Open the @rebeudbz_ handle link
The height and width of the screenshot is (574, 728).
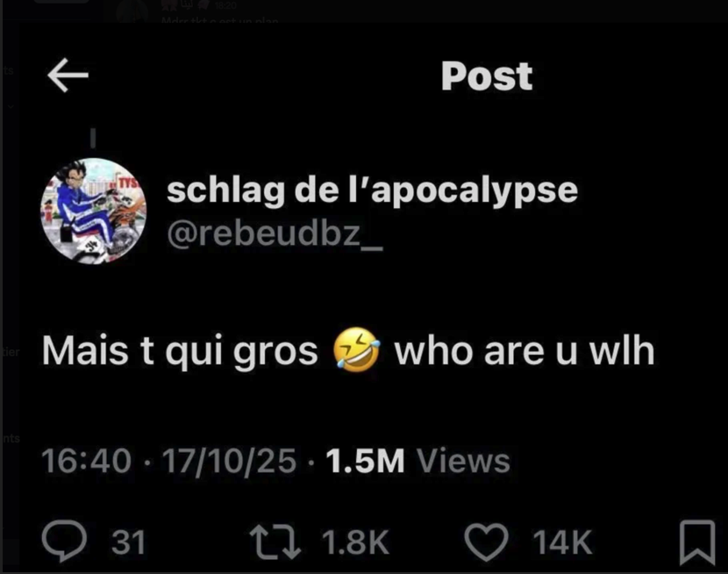click(275, 233)
